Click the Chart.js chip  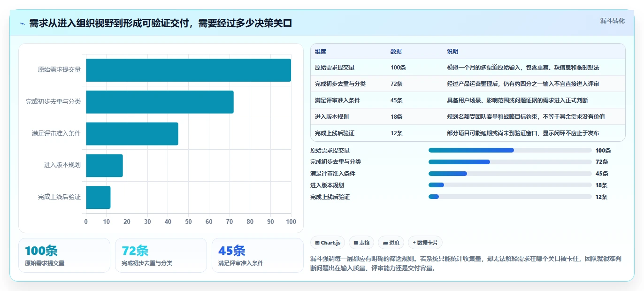pos(328,243)
